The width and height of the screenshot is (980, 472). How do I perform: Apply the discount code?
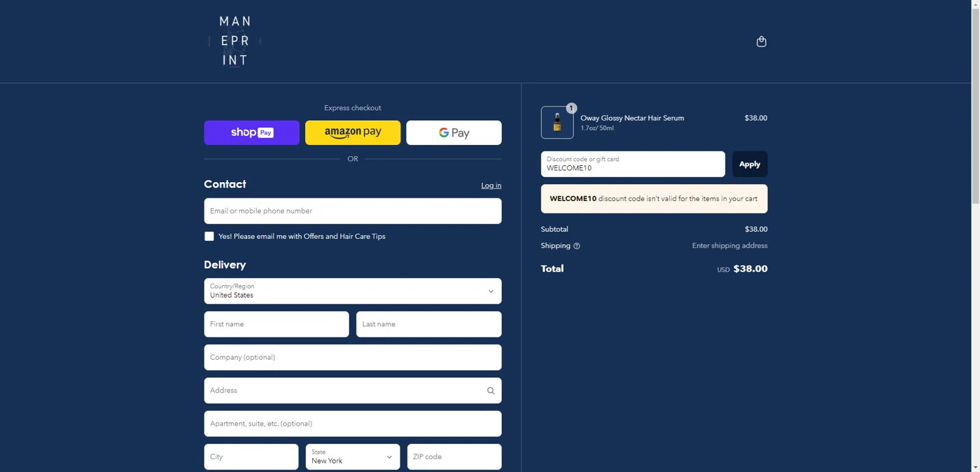[749, 164]
